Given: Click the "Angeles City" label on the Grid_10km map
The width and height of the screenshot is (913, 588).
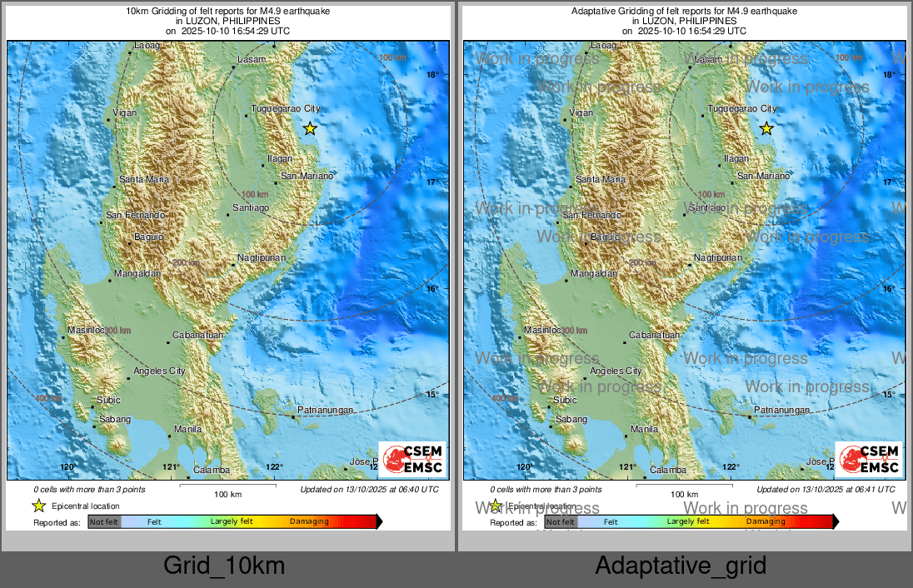Looking at the screenshot, I should point(159,371).
